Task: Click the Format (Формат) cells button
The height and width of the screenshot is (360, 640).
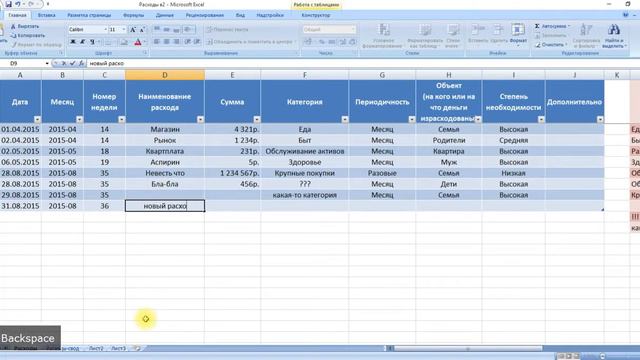Action: (x=518, y=34)
